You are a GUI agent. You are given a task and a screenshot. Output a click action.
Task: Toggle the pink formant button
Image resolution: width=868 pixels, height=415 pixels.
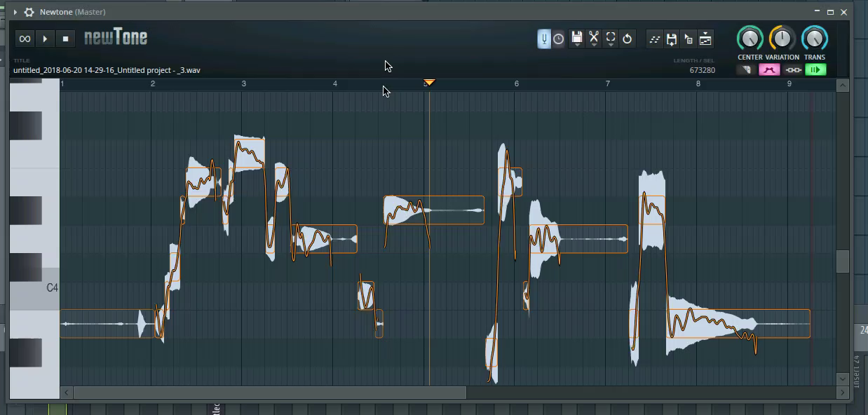pyautogui.click(x=769, y=69)
